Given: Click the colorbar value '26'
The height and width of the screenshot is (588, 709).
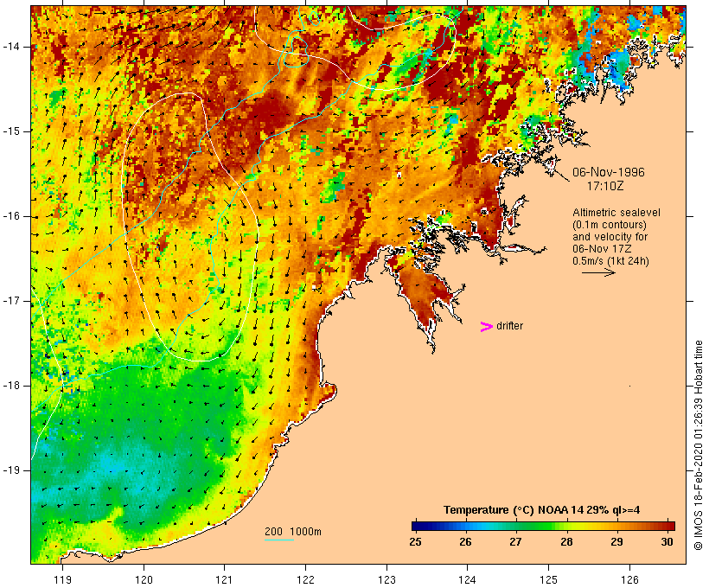Looking at the screenshot, I should click(x=466, y=541).
